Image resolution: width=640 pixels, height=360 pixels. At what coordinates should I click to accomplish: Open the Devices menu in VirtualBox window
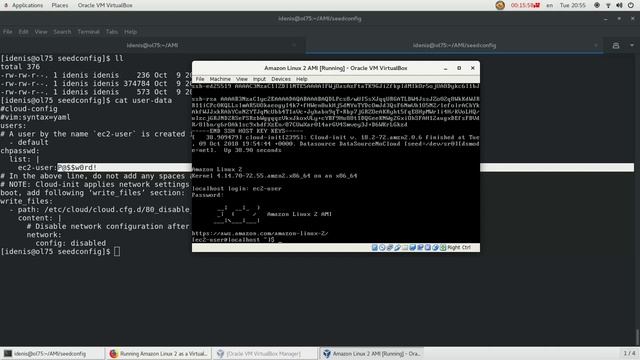tap(281, 79)
